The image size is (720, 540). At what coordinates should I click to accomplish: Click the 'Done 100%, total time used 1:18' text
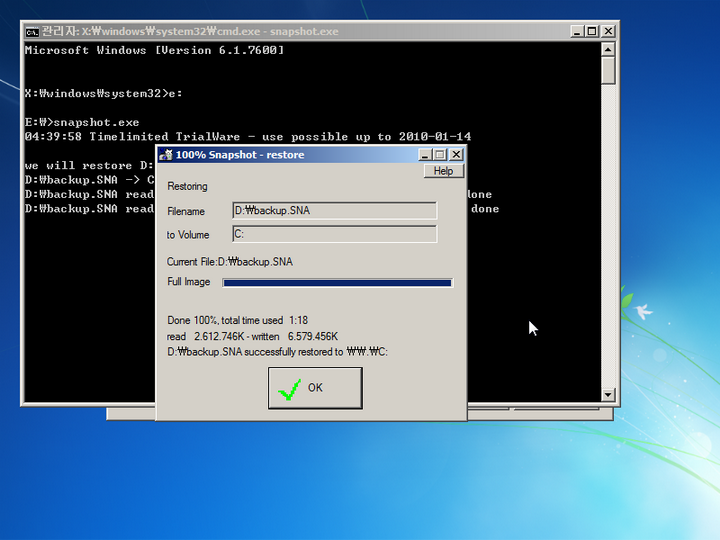(237, 320)
